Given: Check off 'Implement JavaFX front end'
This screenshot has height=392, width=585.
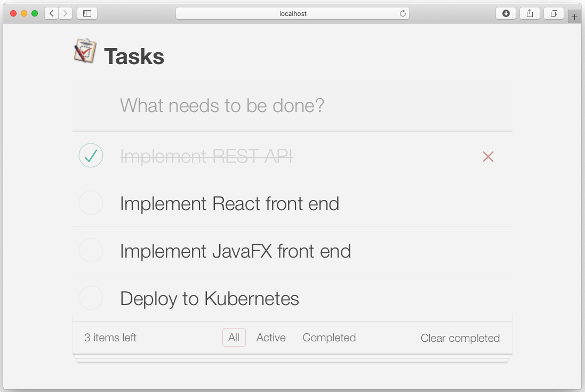Looking at the screenshot, I should [91, 250].
